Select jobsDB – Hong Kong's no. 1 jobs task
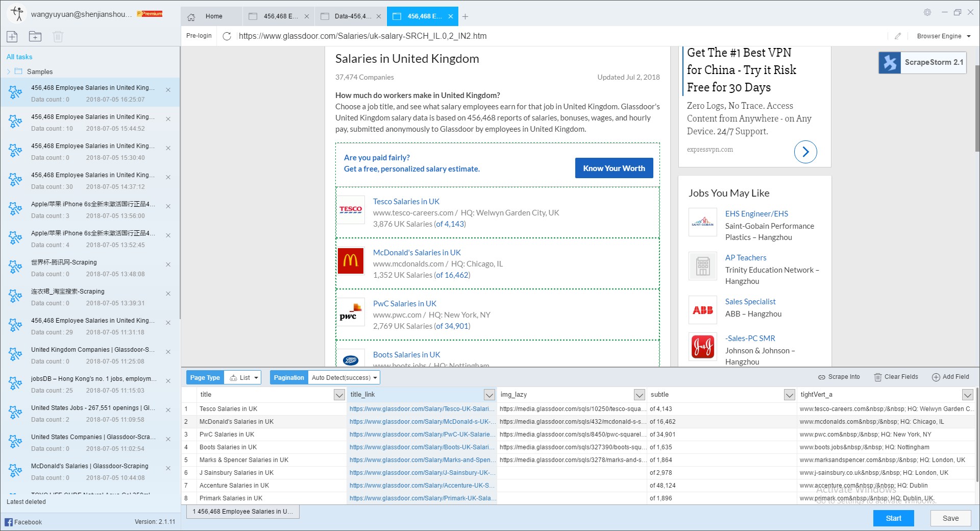 [x=90, y=384]
